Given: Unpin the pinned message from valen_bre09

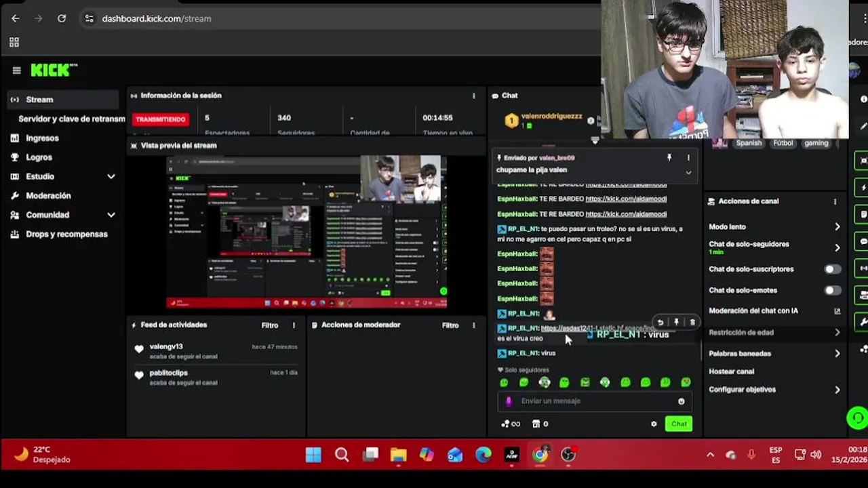Looking at the screenshot, I should tap(669, 157).
